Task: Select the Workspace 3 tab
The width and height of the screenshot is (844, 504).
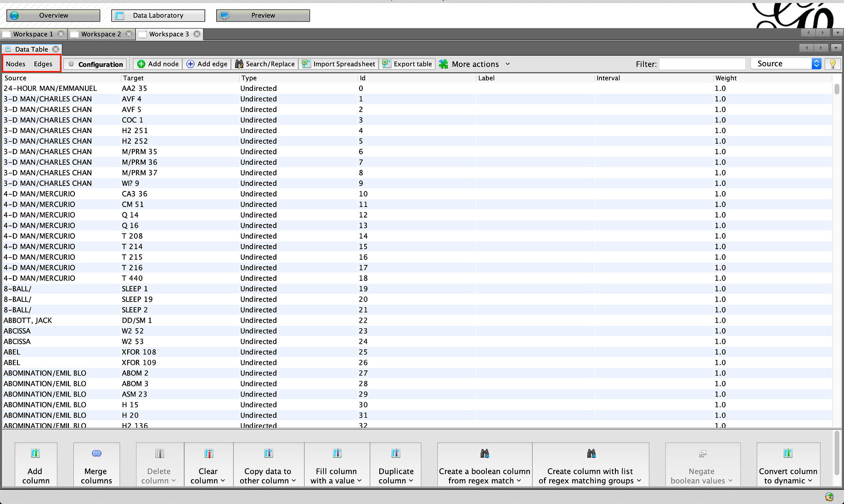Action: tap(169, 34)
